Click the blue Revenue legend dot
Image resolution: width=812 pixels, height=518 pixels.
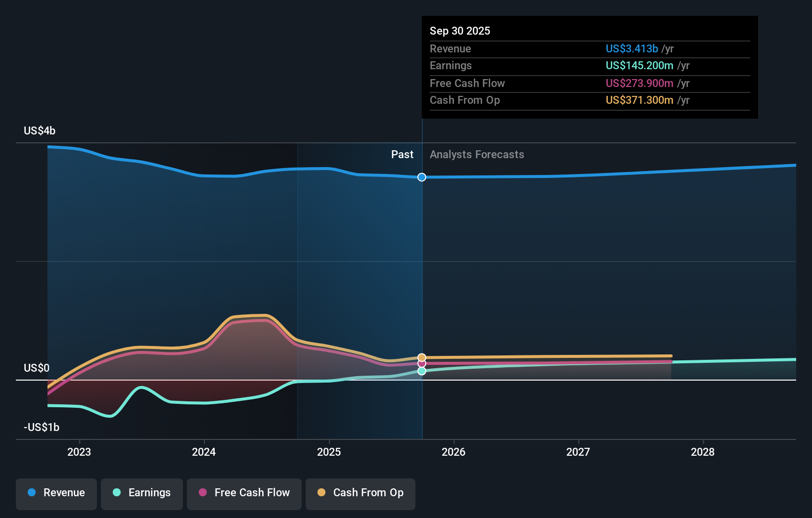point(32,493)
